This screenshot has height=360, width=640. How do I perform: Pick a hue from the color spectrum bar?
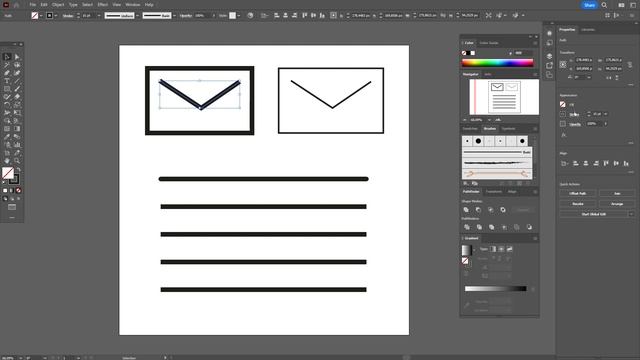click(x=498, y=63)
